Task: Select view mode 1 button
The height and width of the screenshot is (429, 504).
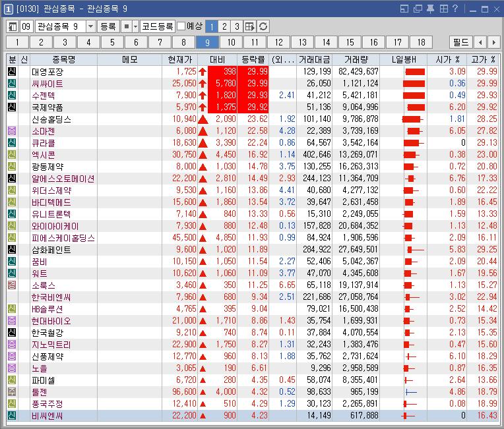Action: click(x=212, y=26)
